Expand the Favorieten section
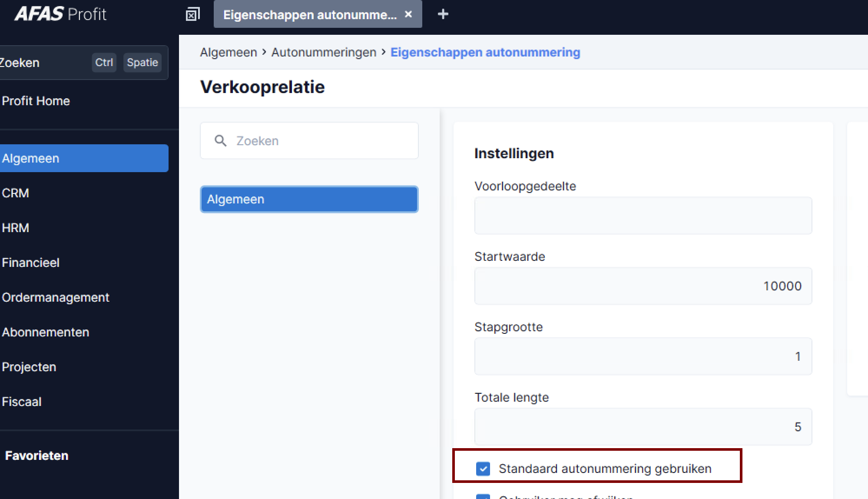 (36, 456)
